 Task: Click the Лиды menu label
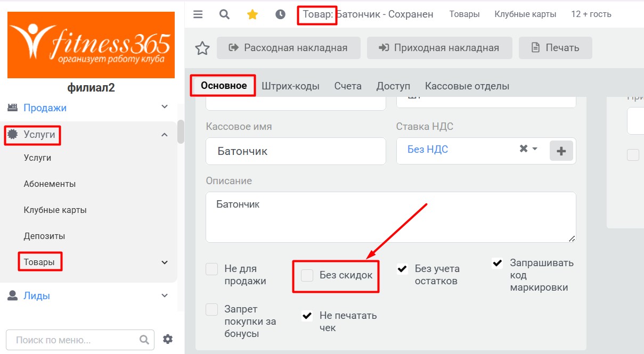(x=37, y=296)
